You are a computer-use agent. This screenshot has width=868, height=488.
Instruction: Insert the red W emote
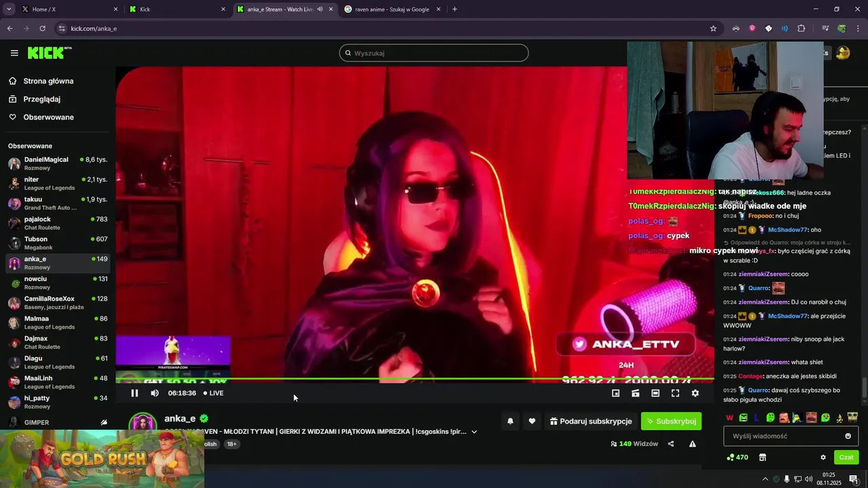pos(730,418)
